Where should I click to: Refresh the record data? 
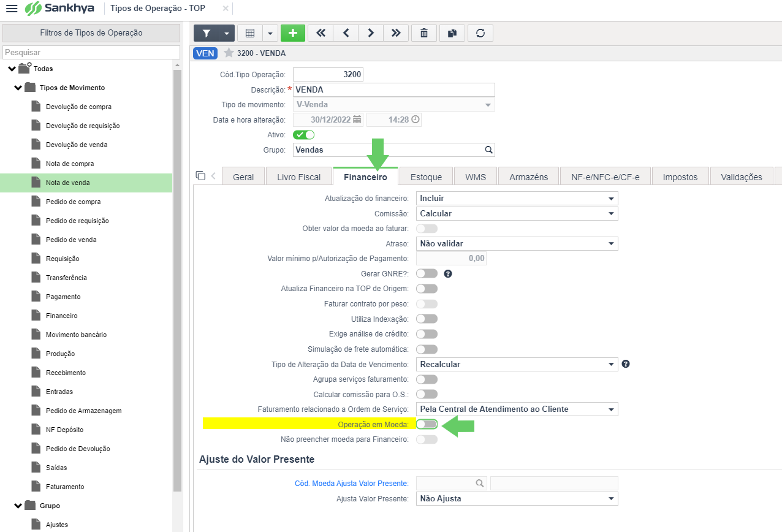(x=480, y=33)
